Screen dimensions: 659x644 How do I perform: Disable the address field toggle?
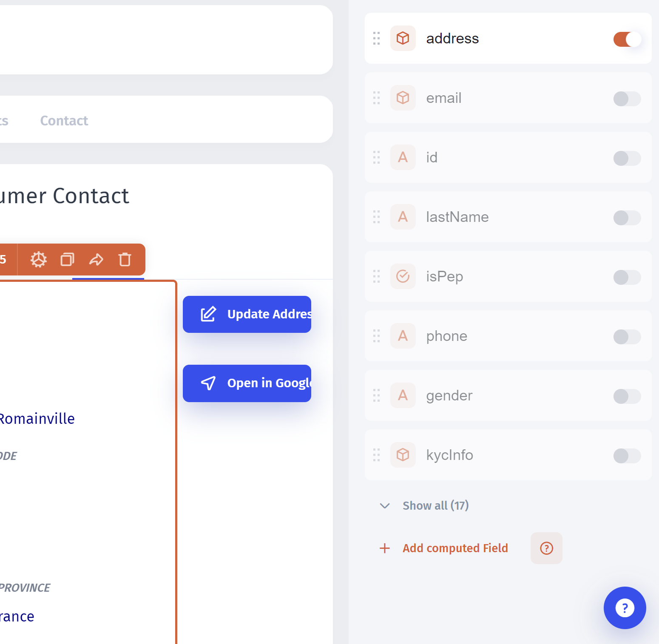tap(627, 39)
